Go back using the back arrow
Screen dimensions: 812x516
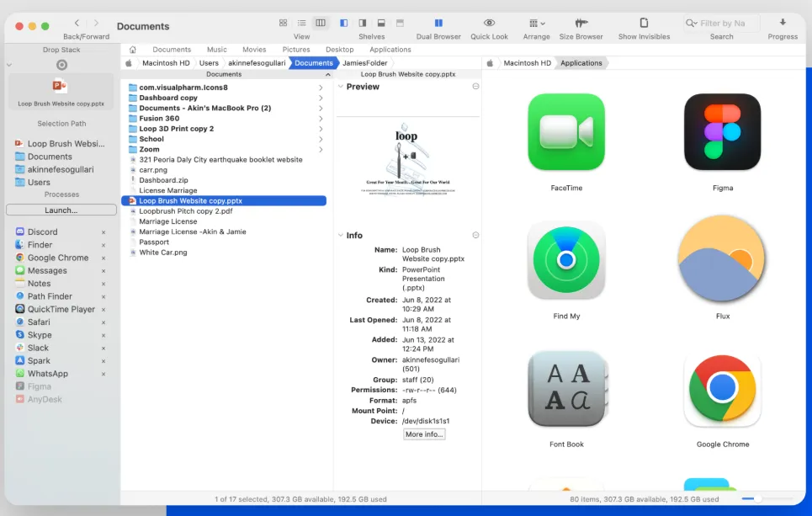point(77,23)
